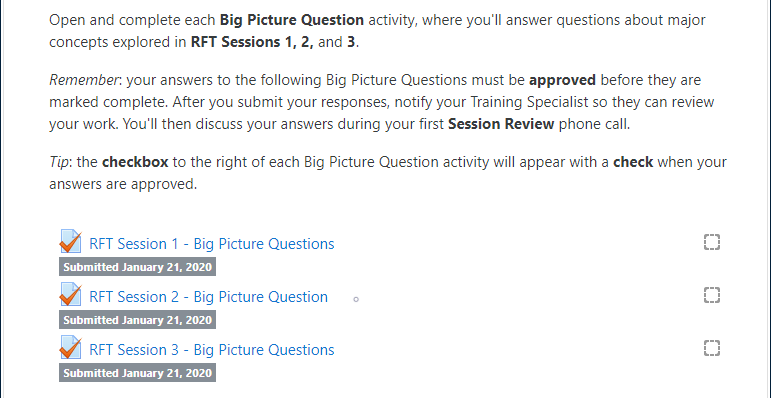
Task: Toggle completion checkbox for RFT Session 2
Action: tap(712, 295)
